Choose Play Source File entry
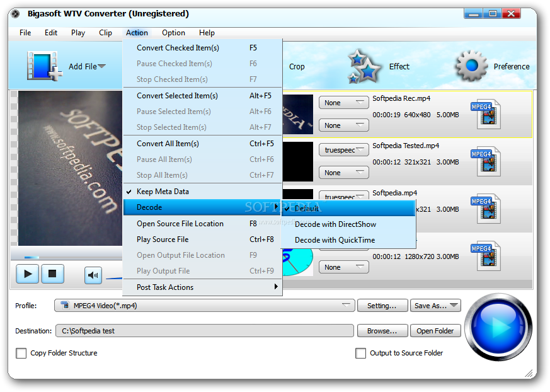The image size is (550, 392). pyautogui.click(x=202, y=239)
